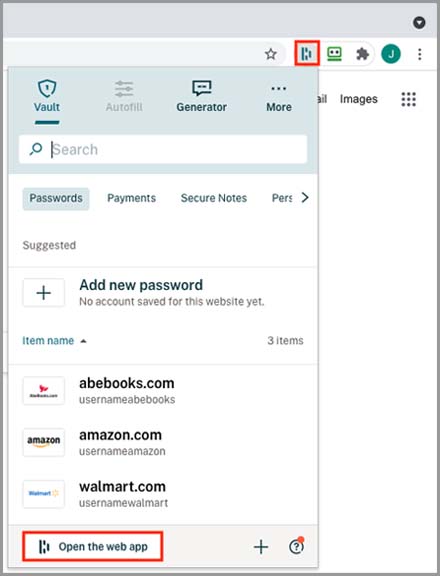Select the Secure Notes category filter

point(214,198)
